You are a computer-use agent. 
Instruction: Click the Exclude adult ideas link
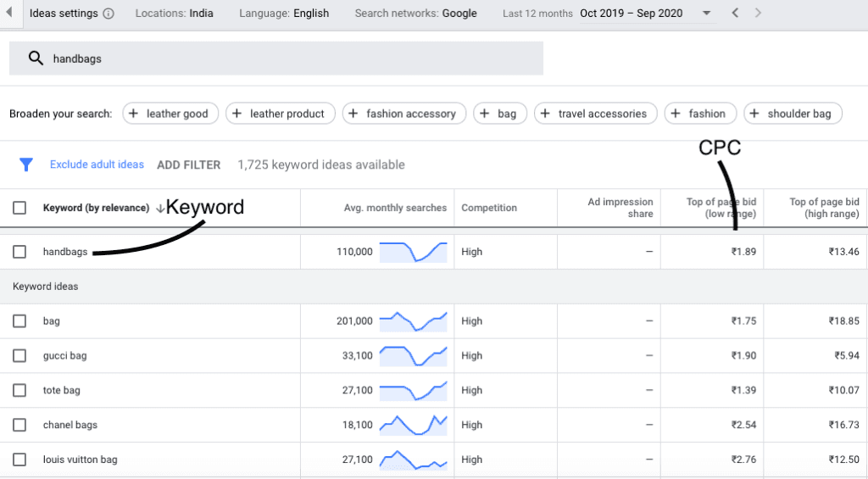(97, 164)
